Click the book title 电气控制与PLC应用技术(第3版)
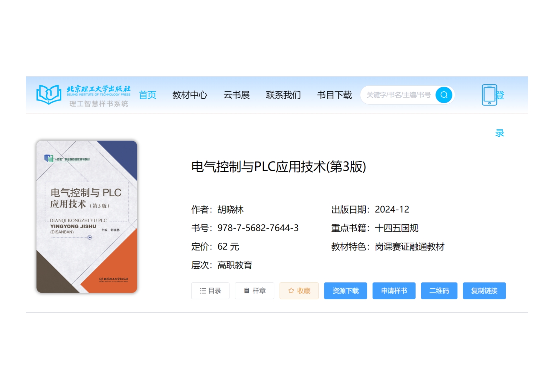The image size is (554, 392). pyautogui.click(x=278, y=167)
